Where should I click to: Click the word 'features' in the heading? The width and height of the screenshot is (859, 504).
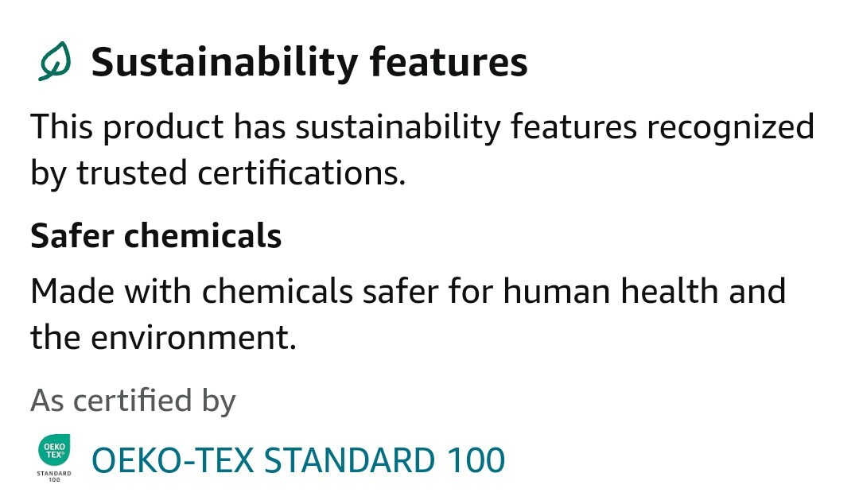coord(449,63)
